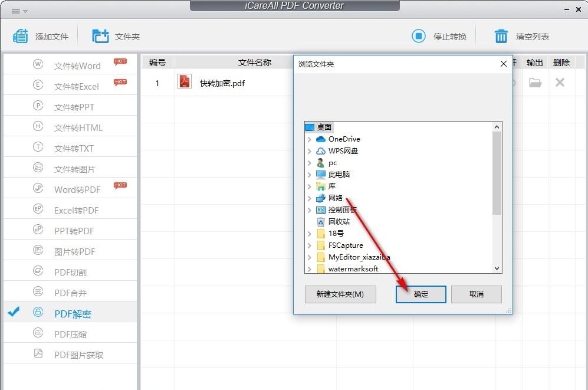Close the 浏览文件夹 dialog
The image size is (588, 390).
tap(503, 64)
